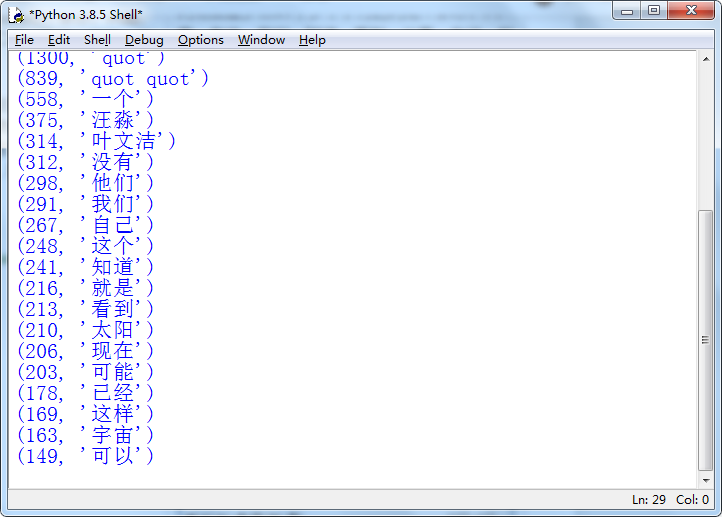722x517 pixels.
Task: Click the scroll down arrow
Action: (x=706, y=480)
